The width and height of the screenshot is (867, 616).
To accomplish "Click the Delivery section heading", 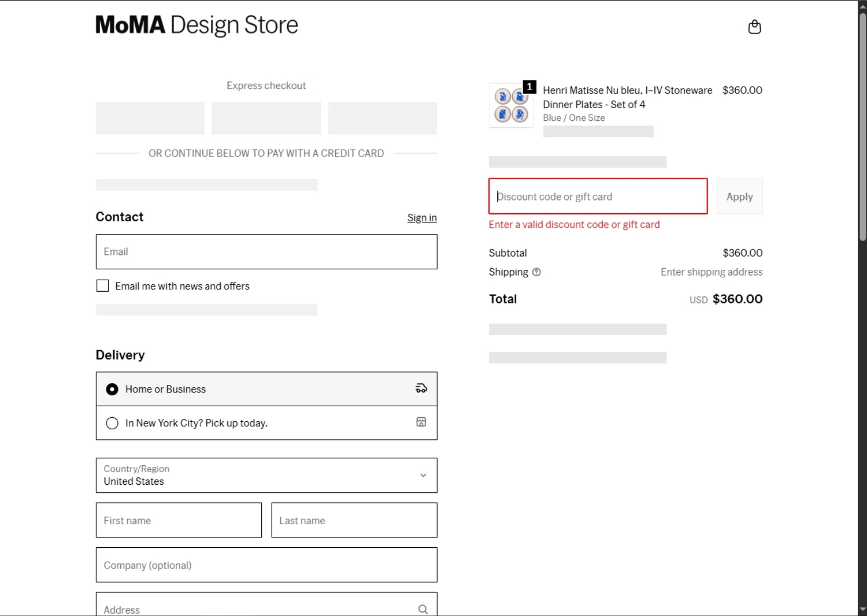I will point(120,355).
